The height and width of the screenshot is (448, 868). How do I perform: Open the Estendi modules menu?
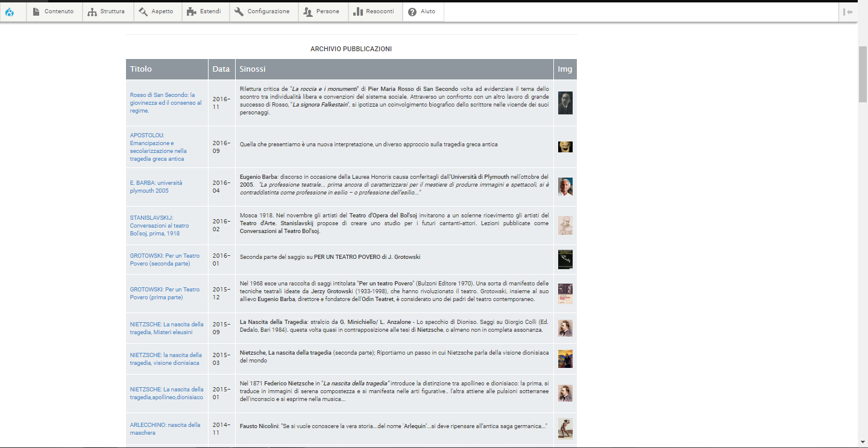[204, 11]
